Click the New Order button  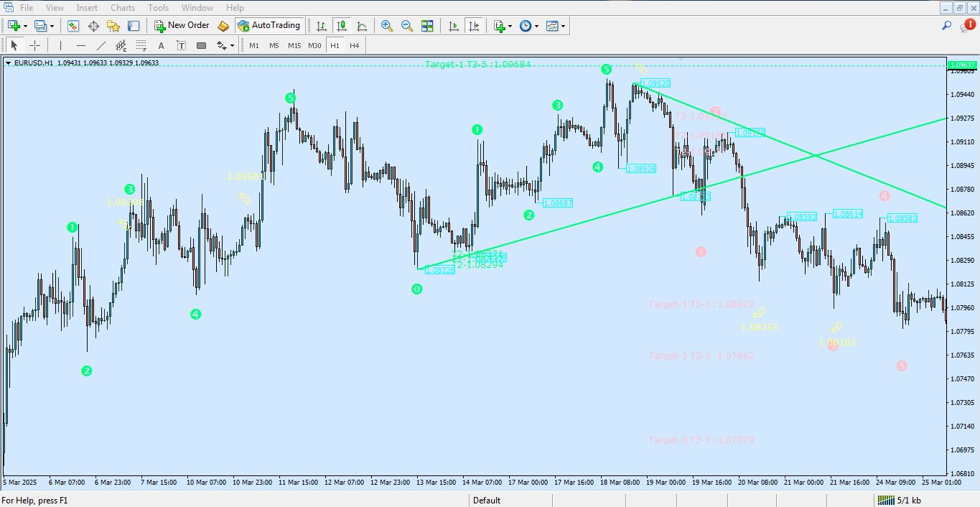click(x=181, y=25)
